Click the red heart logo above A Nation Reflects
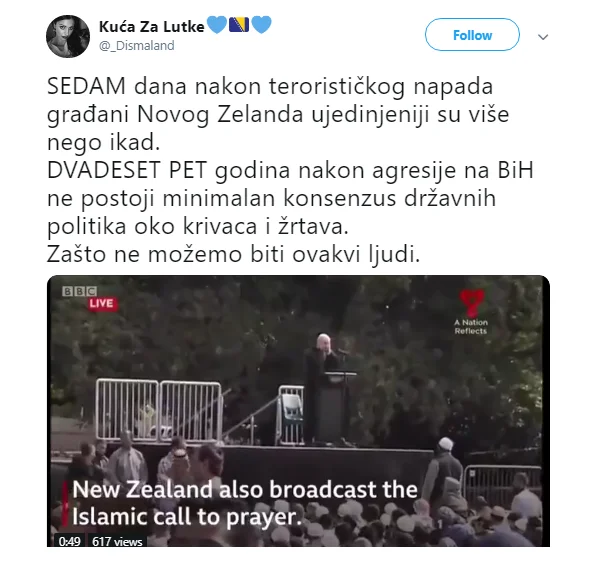This screenshot has height=578, width=599. point(472,303)
